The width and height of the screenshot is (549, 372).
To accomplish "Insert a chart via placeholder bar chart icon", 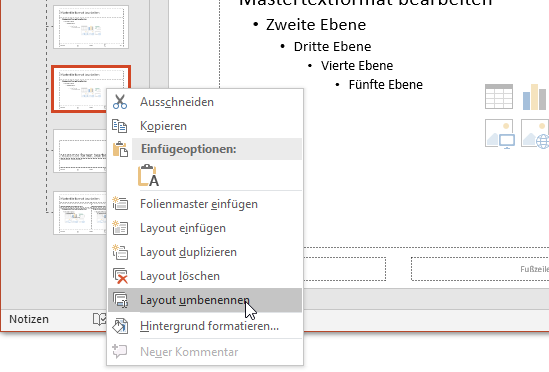I will (x=535, y=97).
